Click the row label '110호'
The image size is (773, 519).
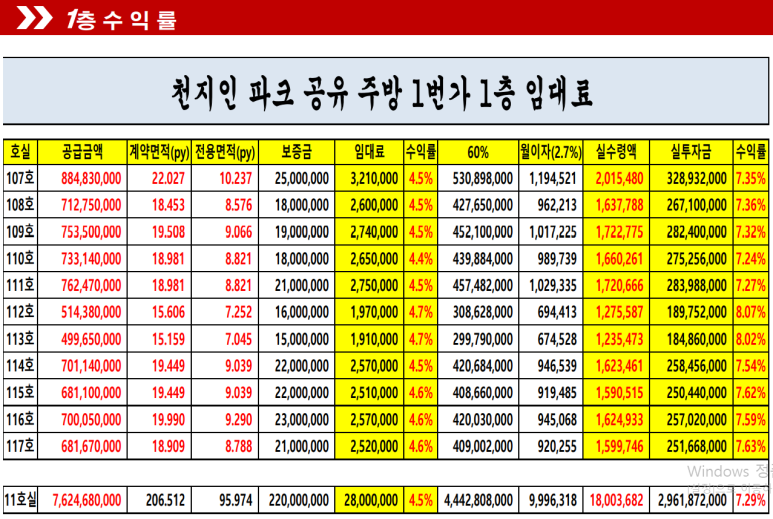click(20, 258)
